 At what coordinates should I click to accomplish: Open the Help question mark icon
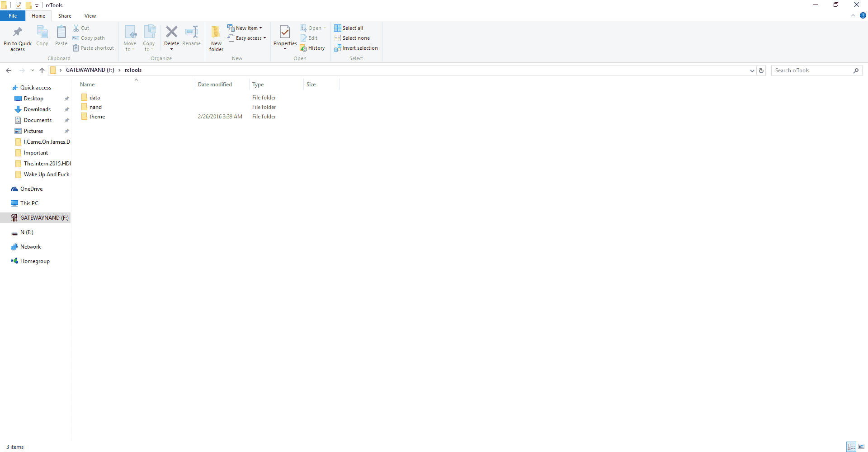tap(863, 15)
